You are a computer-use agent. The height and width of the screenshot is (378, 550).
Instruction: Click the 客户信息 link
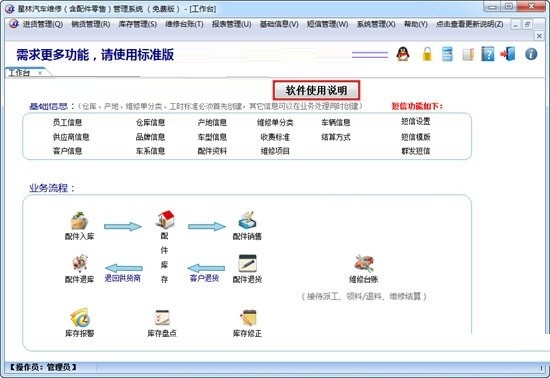tap(67, 151)
